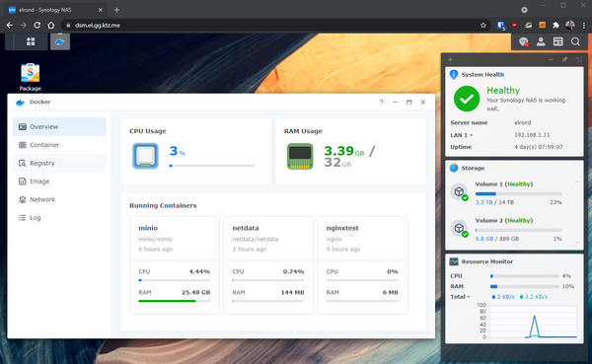Click the Resource Monitor network graph
Viewport: 592px width, 364px height.
click(x=533, y=322)
